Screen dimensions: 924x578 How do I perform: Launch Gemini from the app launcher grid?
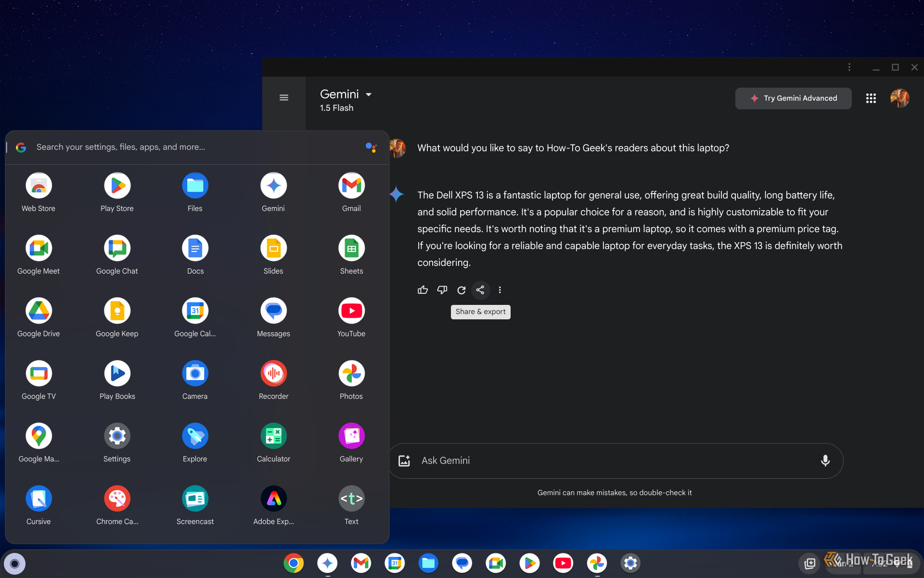coord(273,185)
